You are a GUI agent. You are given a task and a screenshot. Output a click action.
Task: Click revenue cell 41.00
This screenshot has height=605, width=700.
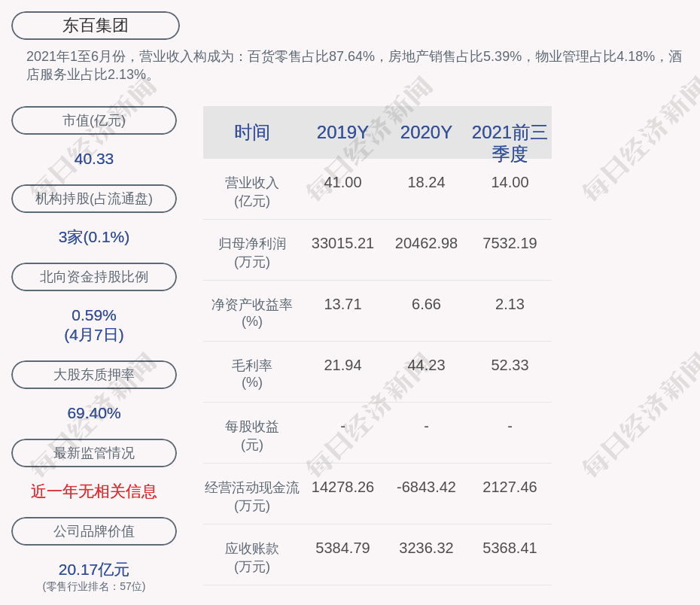342,183
